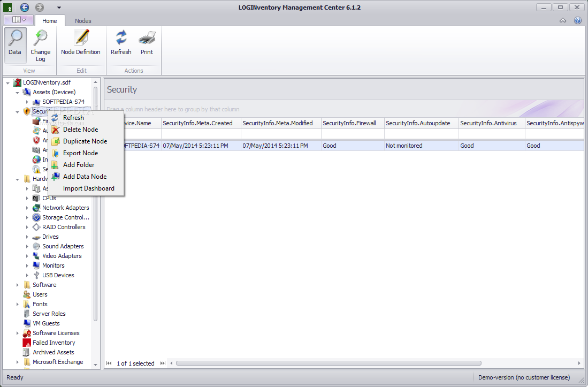
Task: Choose Export Node in context menu
Action: 87,153
